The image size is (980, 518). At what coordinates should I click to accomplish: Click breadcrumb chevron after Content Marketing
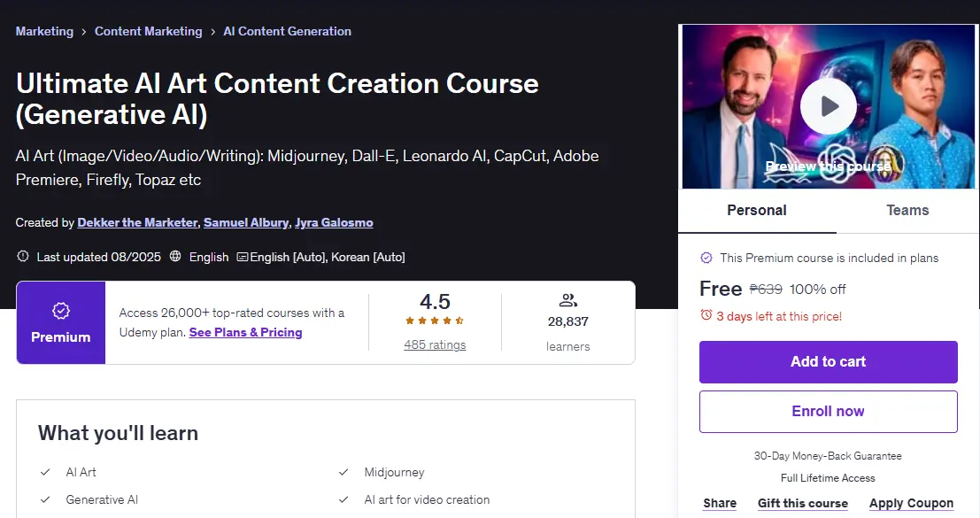[213, 32]
